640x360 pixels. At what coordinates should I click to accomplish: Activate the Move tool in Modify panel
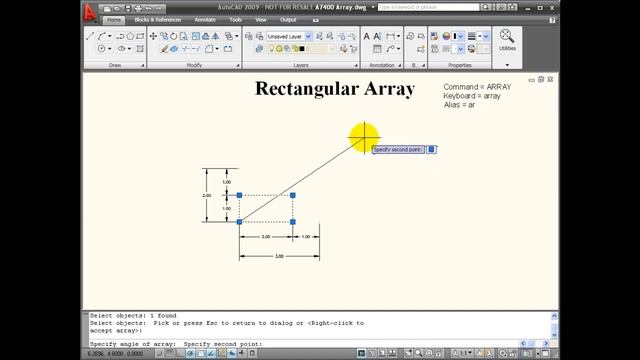pos(153,36)
